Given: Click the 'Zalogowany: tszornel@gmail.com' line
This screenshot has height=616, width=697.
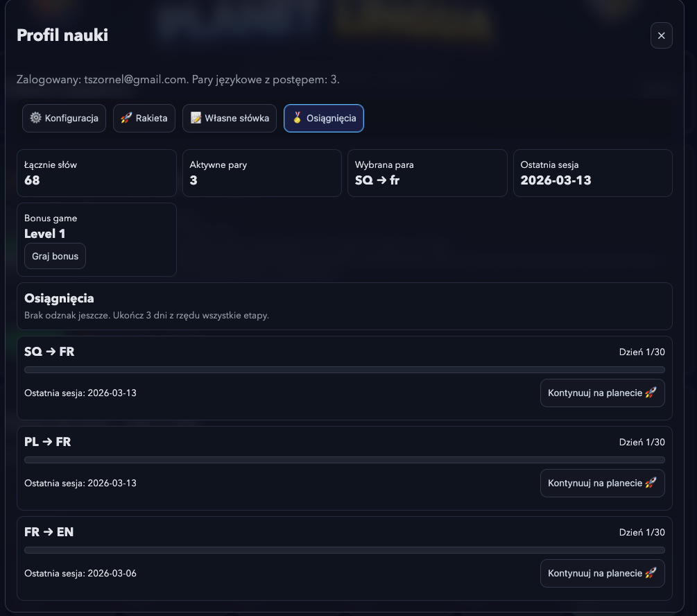Looking at the screenshot, I should [178, 80].
